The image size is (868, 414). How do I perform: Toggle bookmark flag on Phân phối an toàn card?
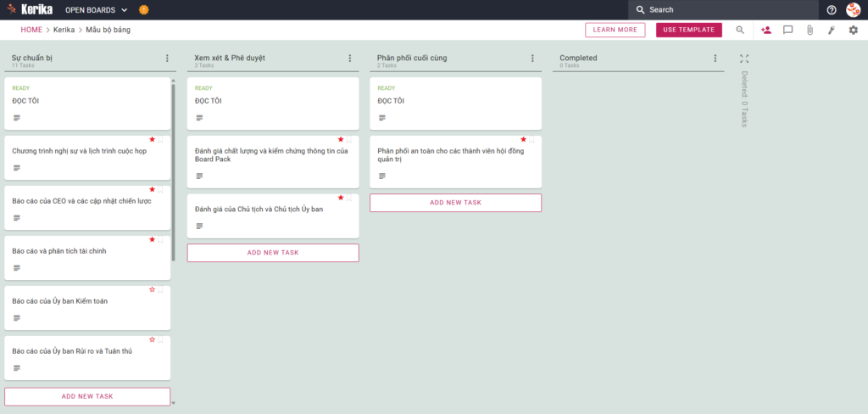point(531,140)
